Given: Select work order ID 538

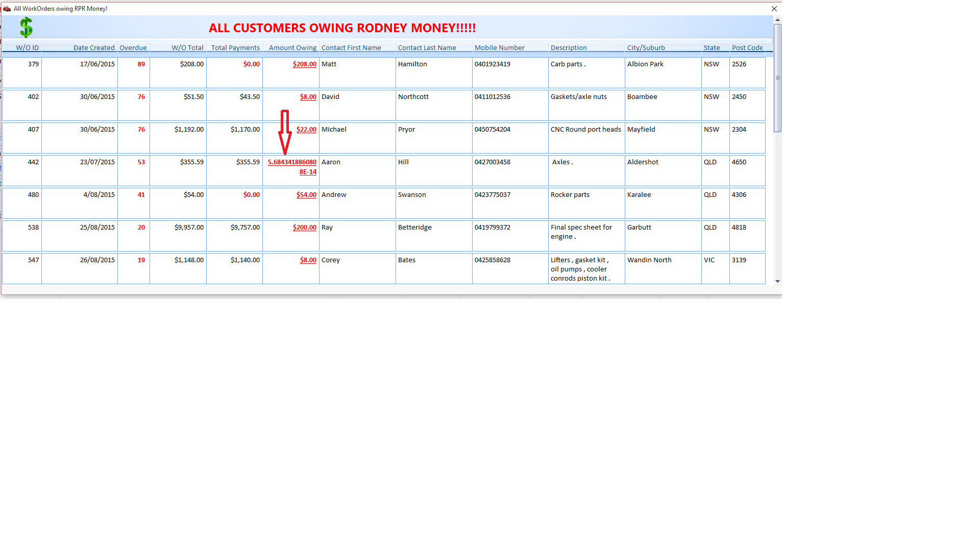Looking at the screenshot, I should coord(33,228).
